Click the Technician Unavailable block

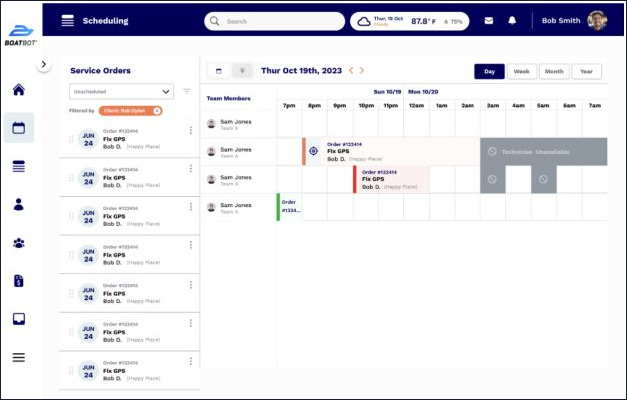pyautogui.click(x=543, y=152)
